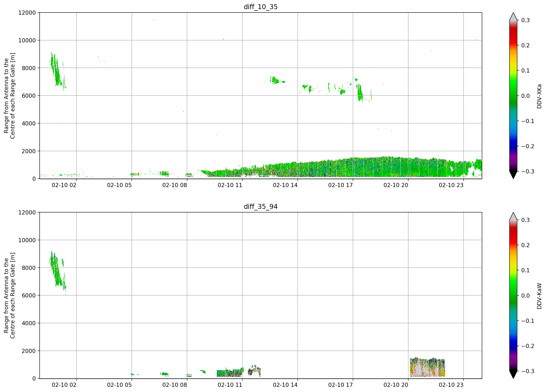Click the "4000" y-tick of diff_35_94 plot
This screenshot has width=546, height=392.
click(x=29, y=323)
